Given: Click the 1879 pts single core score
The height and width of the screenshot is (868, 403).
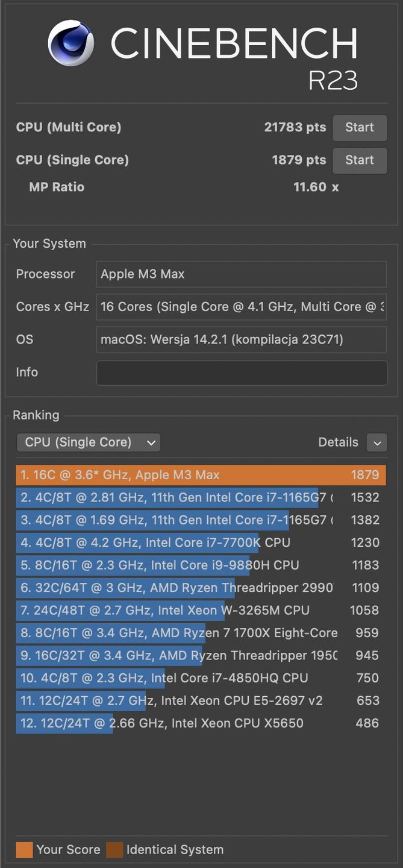Looking at the screenshot, I should pos(299,160).
